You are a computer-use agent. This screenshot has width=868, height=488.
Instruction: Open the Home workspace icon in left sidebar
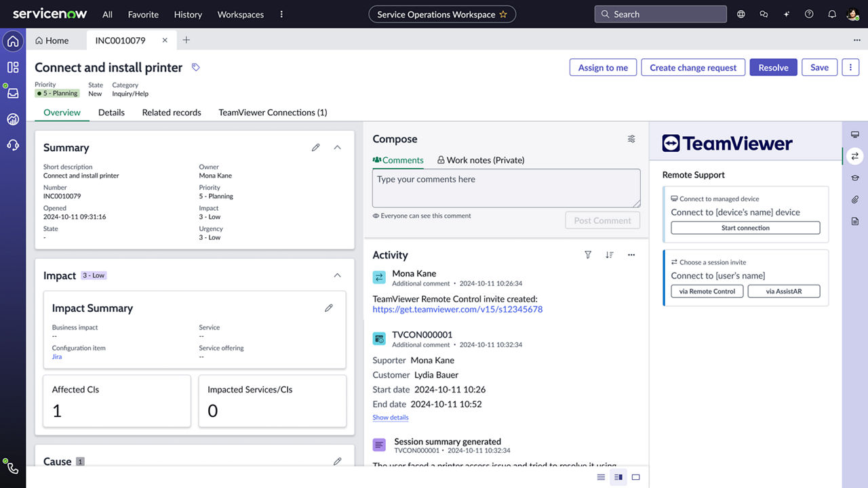[x=13, y=41]
